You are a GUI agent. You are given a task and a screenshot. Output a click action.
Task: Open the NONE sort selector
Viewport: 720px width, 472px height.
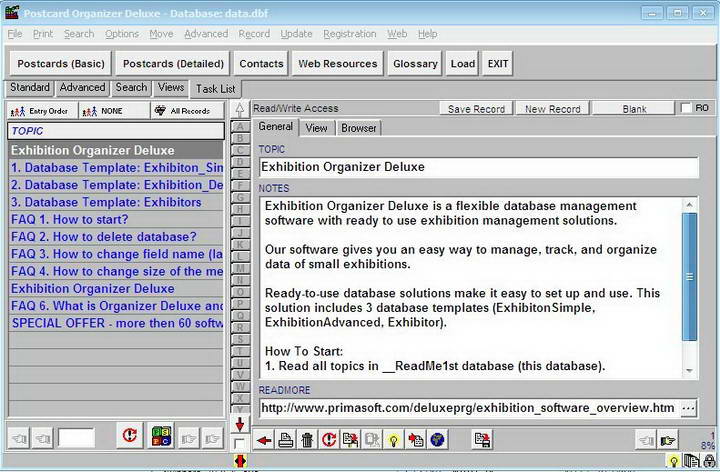coord(114,111)
